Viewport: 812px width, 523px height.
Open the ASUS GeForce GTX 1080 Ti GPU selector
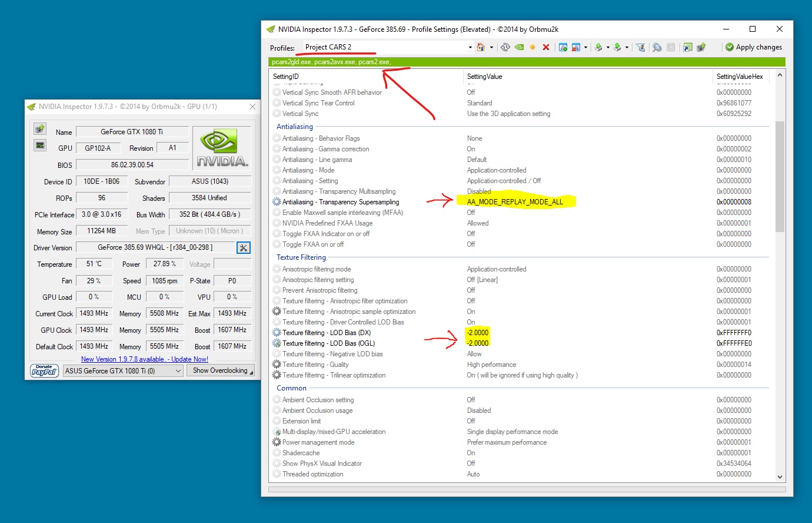pyautogui.click(x=123, y=371)
